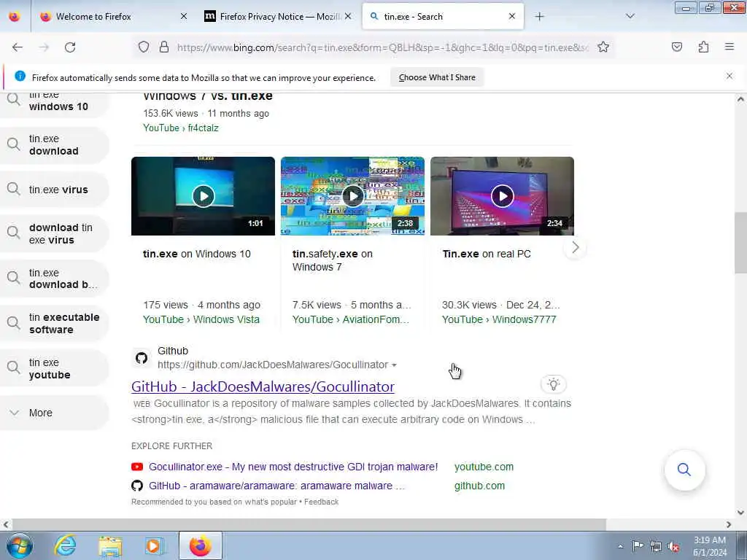Click the Firefox View icon at the top-left
The height and width of the screenshot is (560, 747).
point(15,17)
